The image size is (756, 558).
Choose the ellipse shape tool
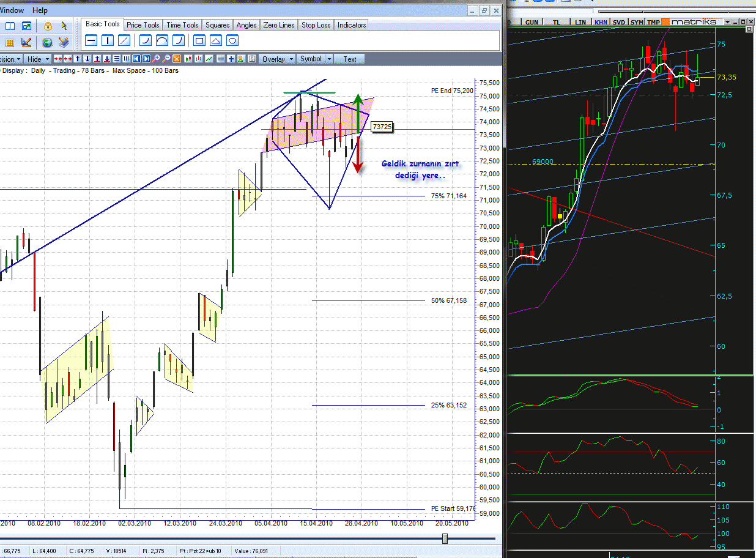pyautogui.click(x=232, y=41)
